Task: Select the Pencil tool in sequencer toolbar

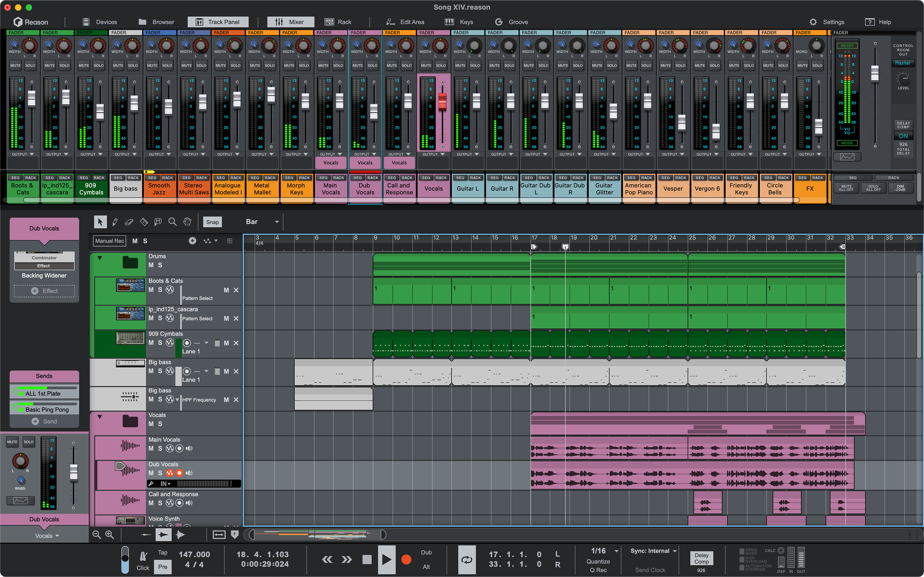Action: 115,222
